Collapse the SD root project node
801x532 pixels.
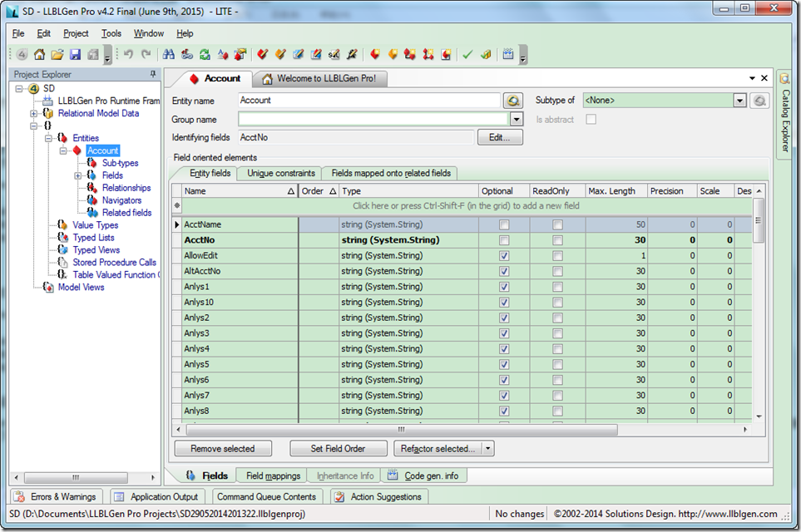[x=19, y=88]
